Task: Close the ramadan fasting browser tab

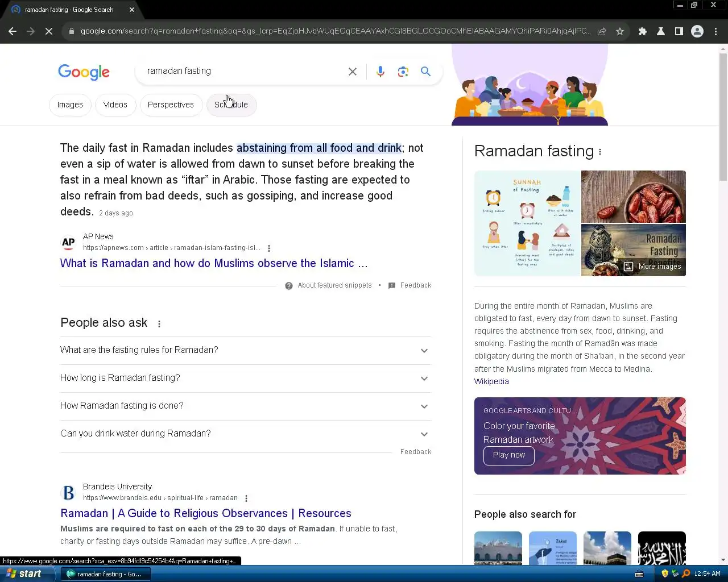Action: pos(132,10)
